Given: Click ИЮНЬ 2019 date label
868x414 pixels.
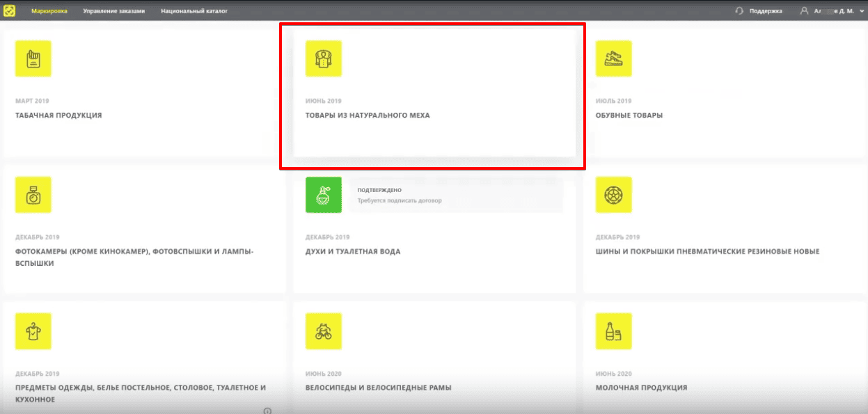Looking at the screenshot, I should [324, 101].
